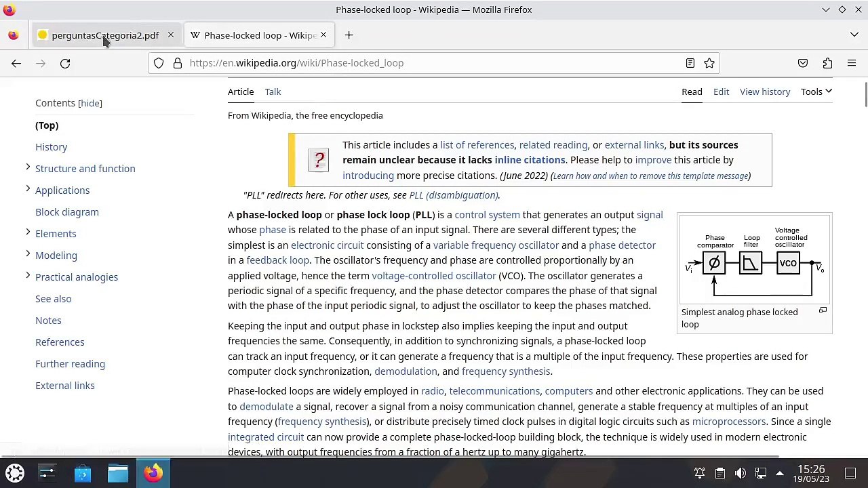
Task: Open the clipboard tray icon
Action: click(x=720, y=473)
